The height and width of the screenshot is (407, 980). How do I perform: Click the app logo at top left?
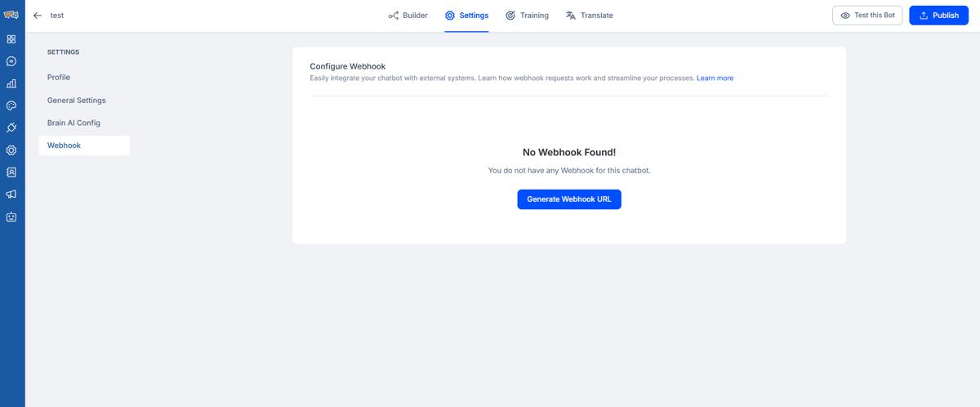11,15
